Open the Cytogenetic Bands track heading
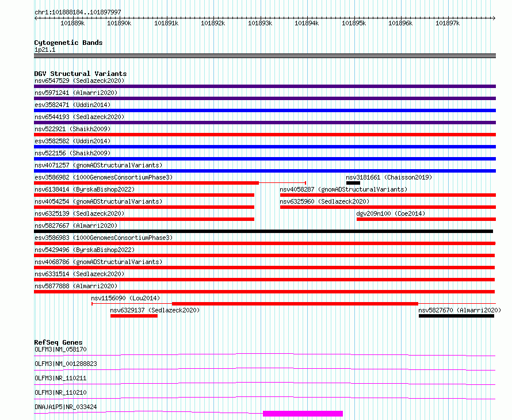The height and width of the screenshot is (420, 512). [68, 43]
